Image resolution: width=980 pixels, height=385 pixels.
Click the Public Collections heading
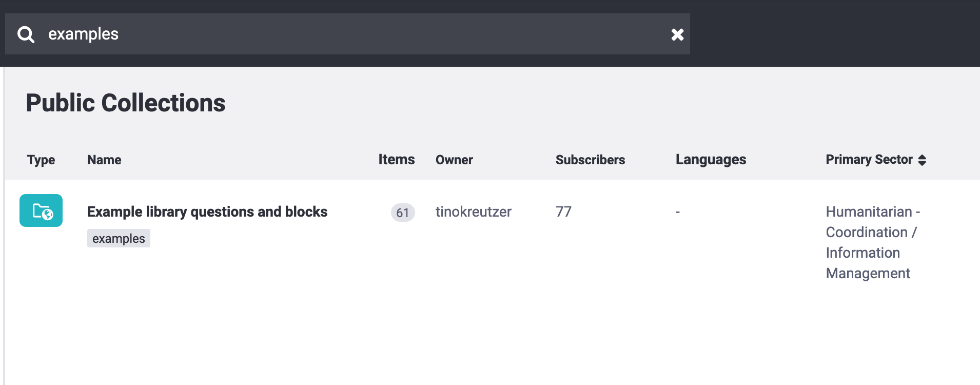tap(126, 103)
